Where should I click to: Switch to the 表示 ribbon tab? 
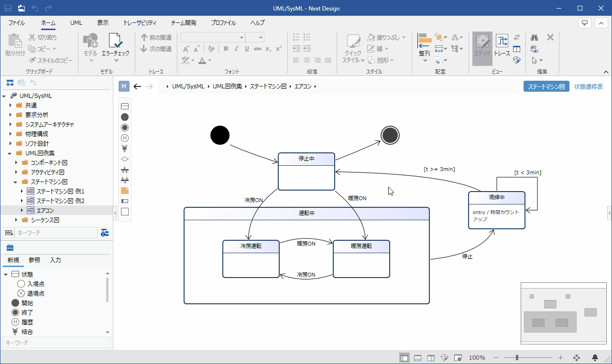103,23
